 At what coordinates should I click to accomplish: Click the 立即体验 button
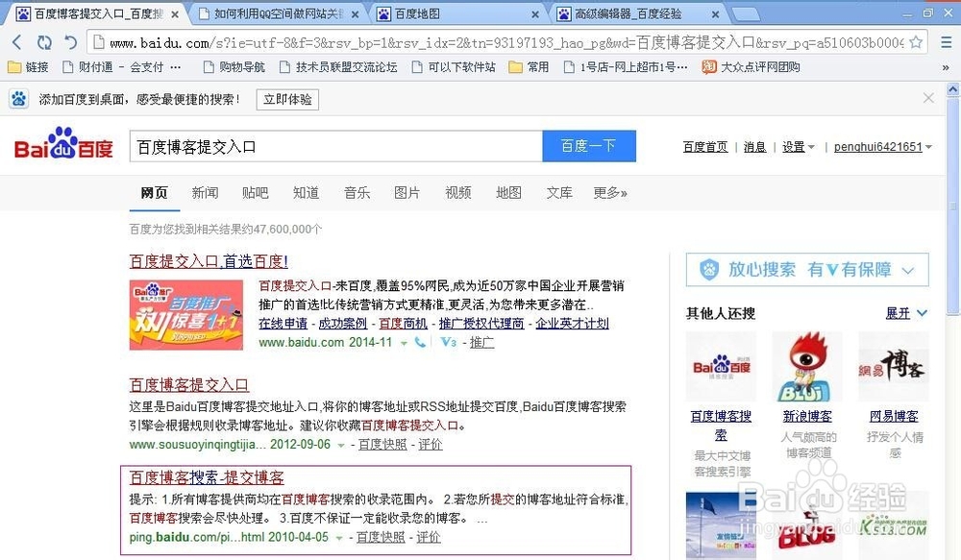pyautogui.click(x=287, y=99)
